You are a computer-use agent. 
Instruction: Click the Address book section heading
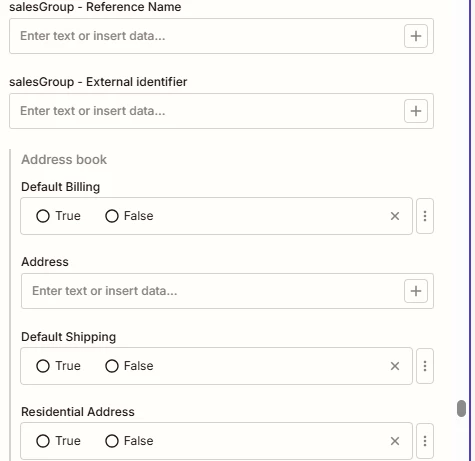64,160
